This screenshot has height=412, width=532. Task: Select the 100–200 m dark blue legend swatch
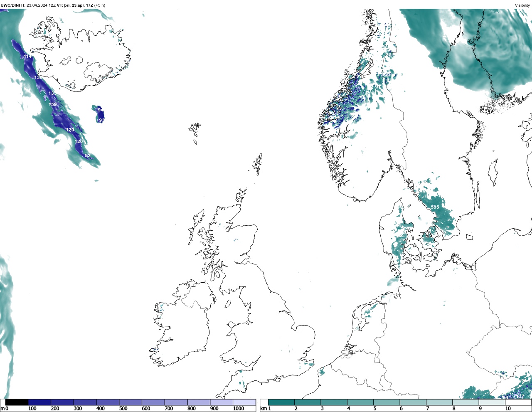pyautogui.click(x=39, y=402)
